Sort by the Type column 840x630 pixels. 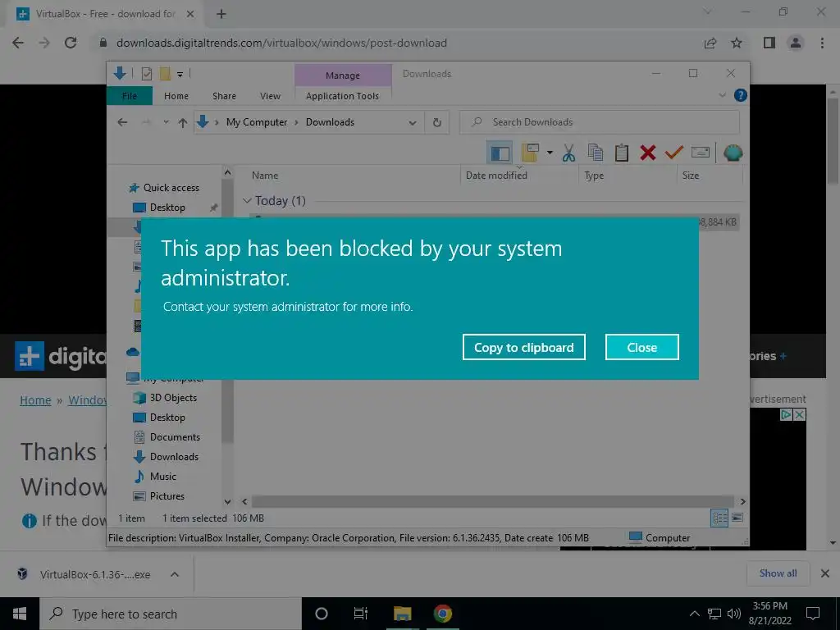(594, 176)
